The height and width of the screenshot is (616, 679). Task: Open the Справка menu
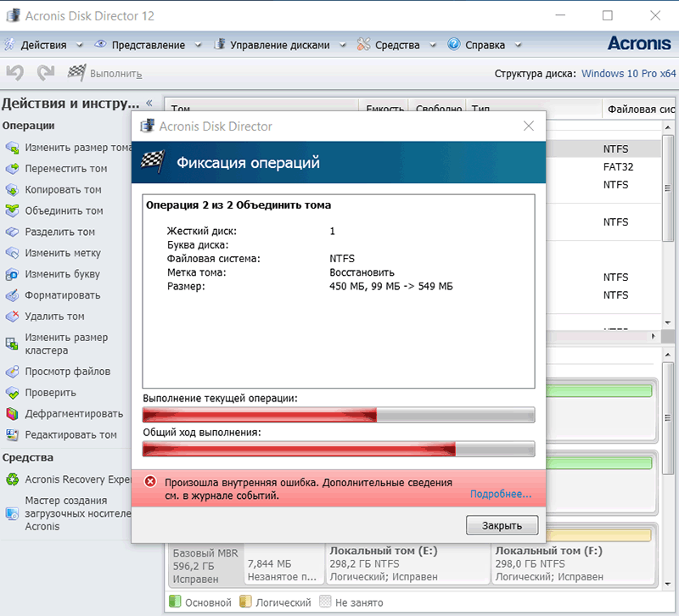coord(485,45)
